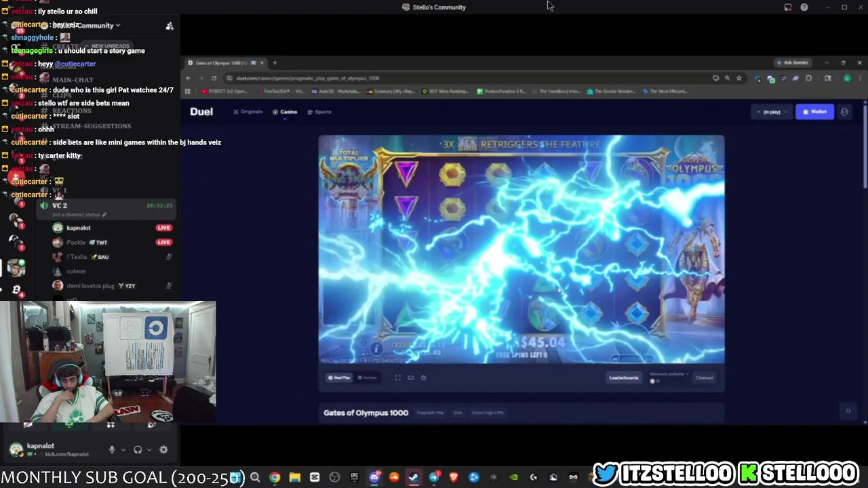Switch to For Fun mode
The width and height of the screenshot is (868, 488).
click(x=368, y=378)
